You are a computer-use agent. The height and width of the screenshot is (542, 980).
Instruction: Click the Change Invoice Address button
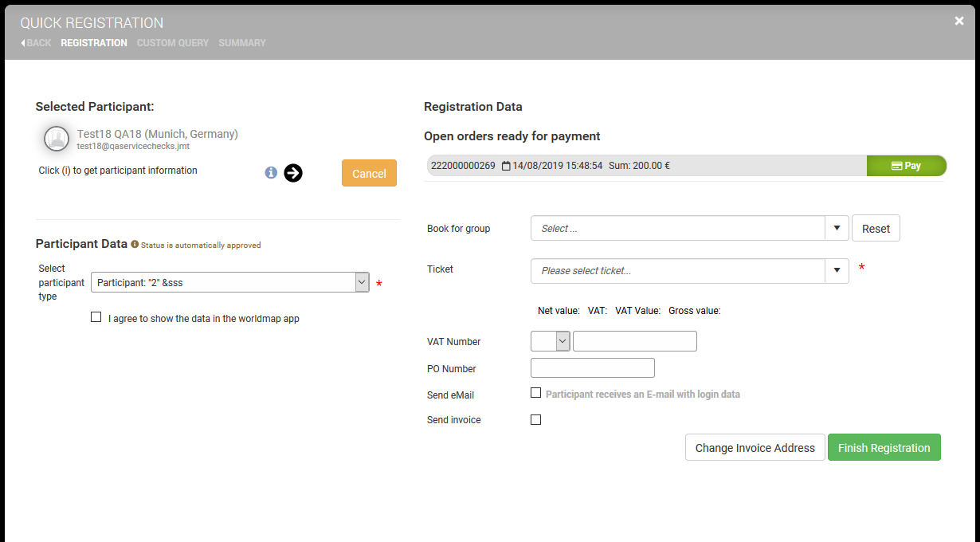755,448
